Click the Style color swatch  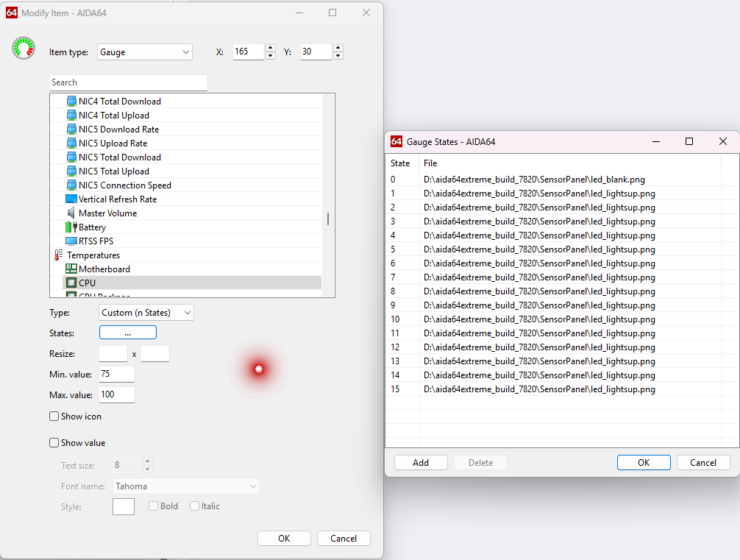[124, 506]
